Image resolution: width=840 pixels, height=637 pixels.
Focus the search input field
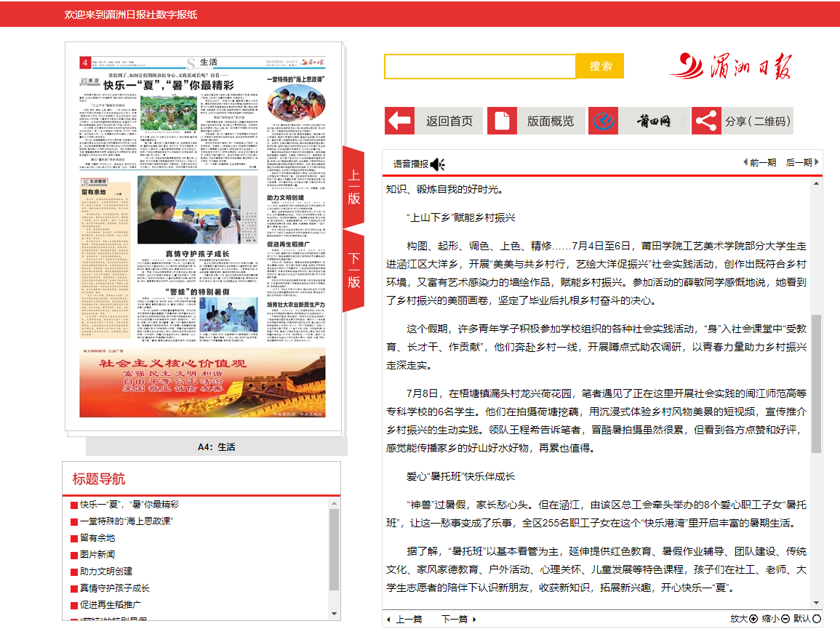pyautogui.click(x=480, y=66)
